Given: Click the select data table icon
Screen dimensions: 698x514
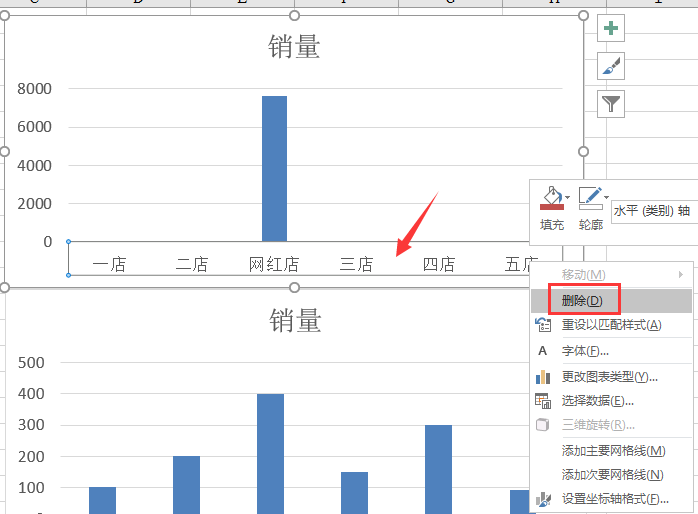Looking at the screenshot, I should coord(543,401).
